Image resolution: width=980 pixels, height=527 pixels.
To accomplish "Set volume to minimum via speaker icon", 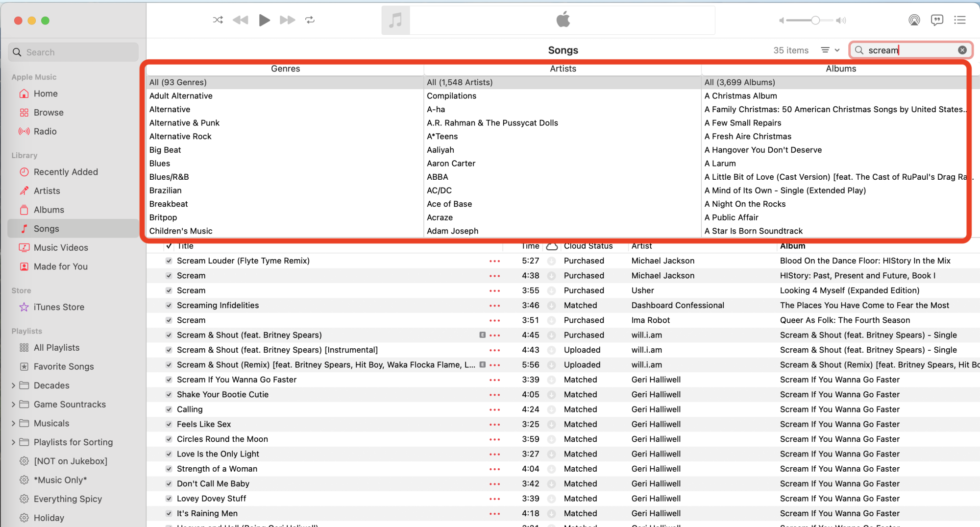I will click(x=782, y=20).
